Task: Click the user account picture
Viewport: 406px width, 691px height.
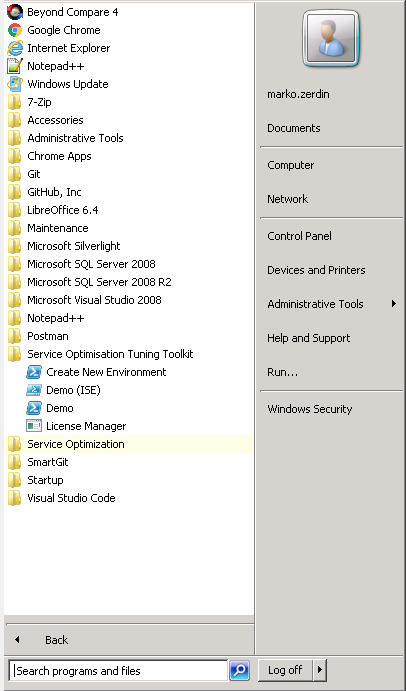Action: [x=331, y=39]
